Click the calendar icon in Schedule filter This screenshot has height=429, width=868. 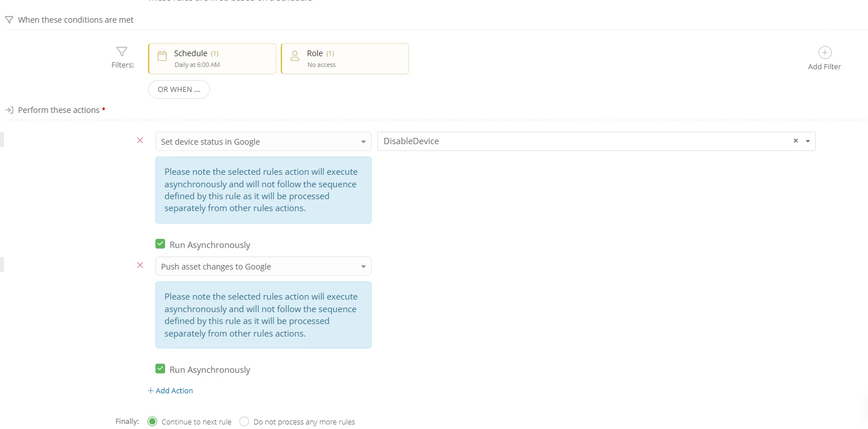(x=162, y=56)
